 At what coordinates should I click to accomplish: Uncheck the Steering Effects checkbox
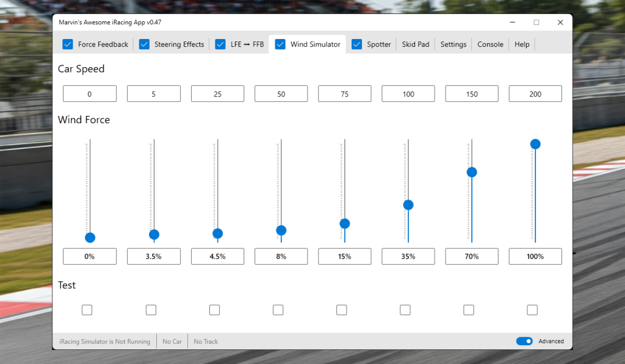coord(144,44)
